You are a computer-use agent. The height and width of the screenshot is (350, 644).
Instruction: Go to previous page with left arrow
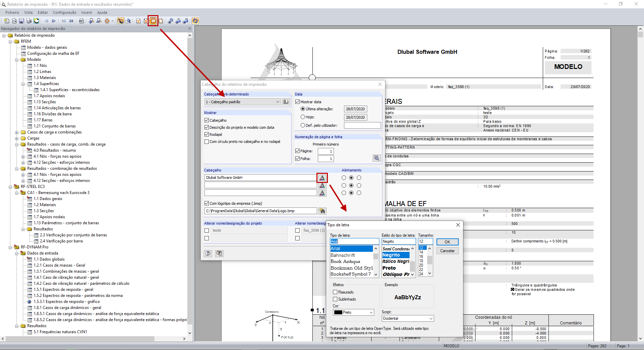(46, 21)
